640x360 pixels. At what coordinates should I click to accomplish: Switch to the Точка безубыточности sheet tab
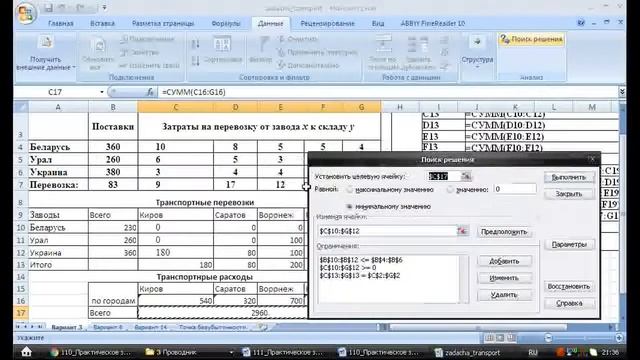[213, 327]
